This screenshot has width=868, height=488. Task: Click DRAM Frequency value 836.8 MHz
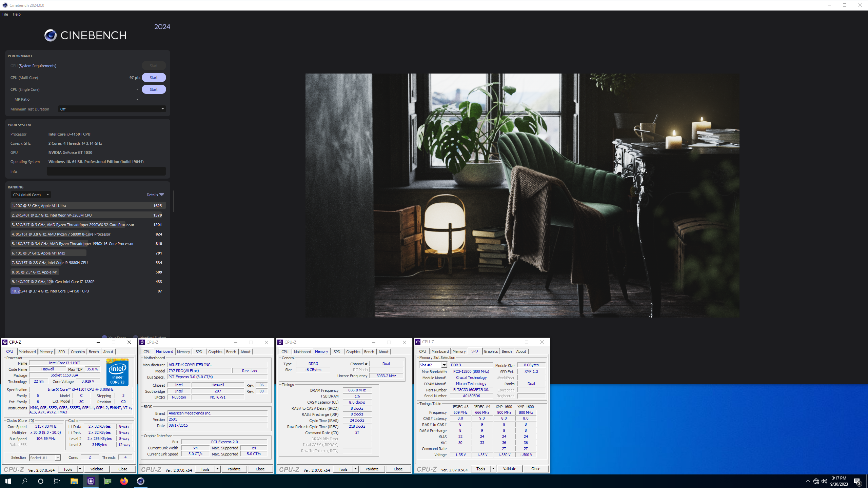point(357,390)
